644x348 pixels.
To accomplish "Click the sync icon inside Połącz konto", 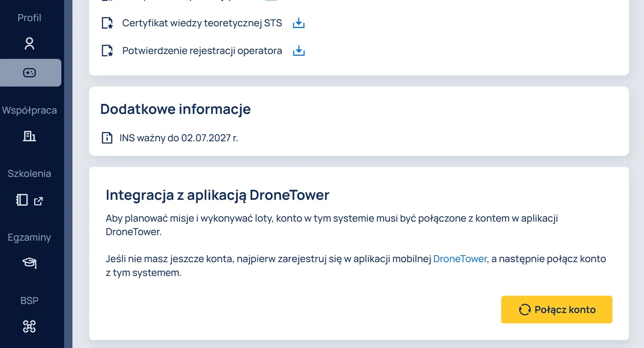I will click(x=525, y=310).
